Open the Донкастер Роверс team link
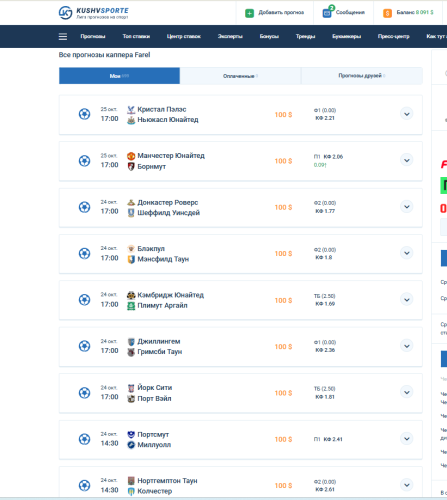447x500 pixels. [168, 202]
